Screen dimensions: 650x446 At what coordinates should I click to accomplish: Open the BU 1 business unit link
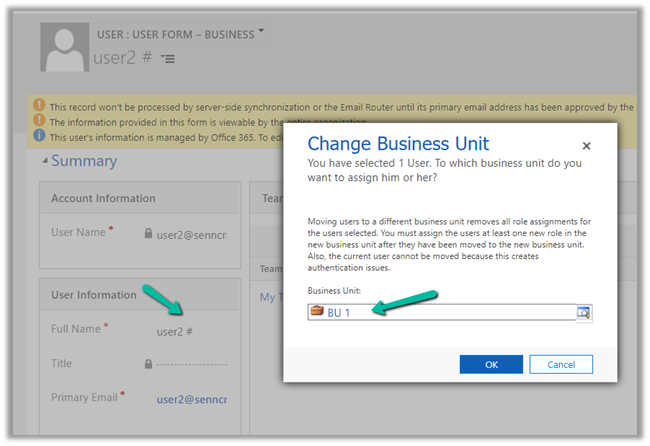tap(340, 313)
